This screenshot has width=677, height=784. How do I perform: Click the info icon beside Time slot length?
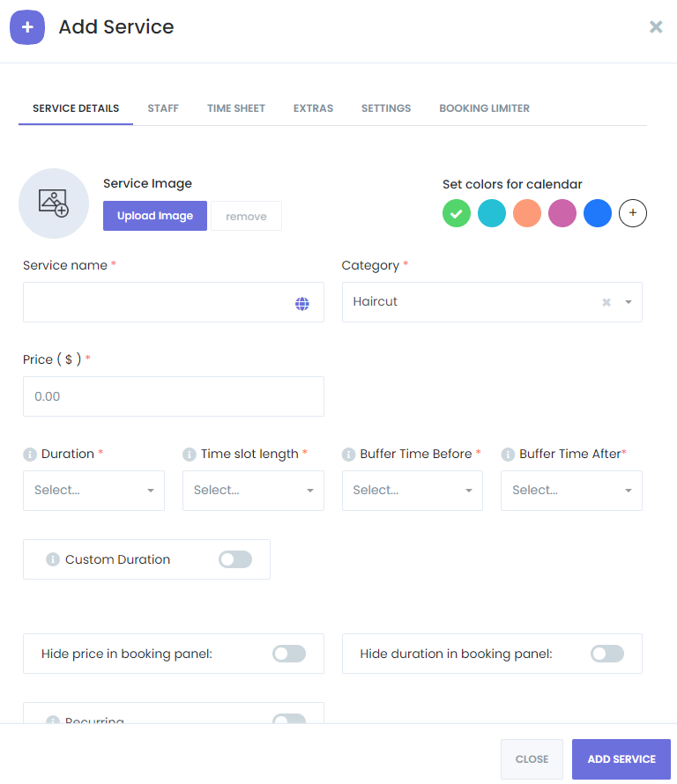tap(189, 455)
